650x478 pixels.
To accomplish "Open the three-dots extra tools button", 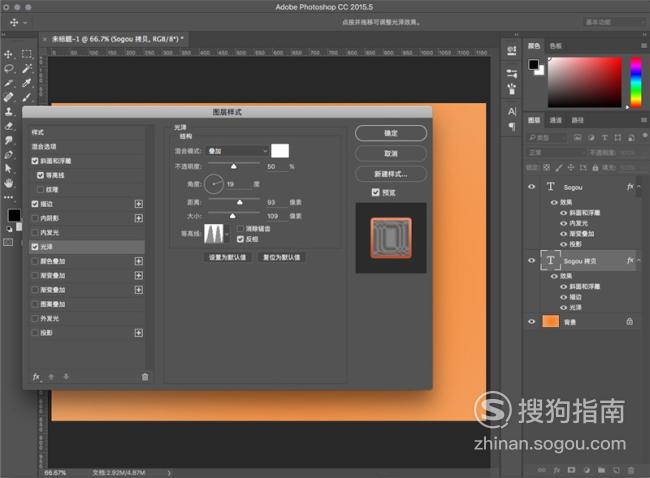I will (8, 197).
